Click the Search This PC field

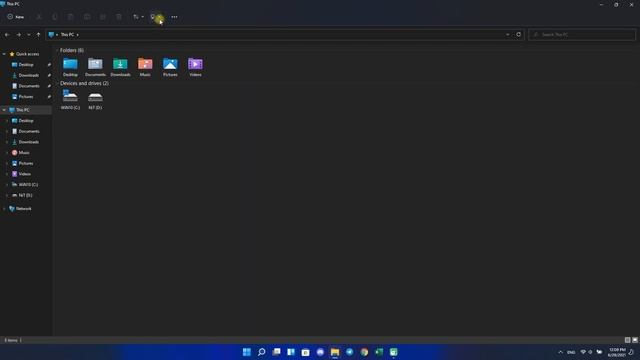(x=582, y=35)
